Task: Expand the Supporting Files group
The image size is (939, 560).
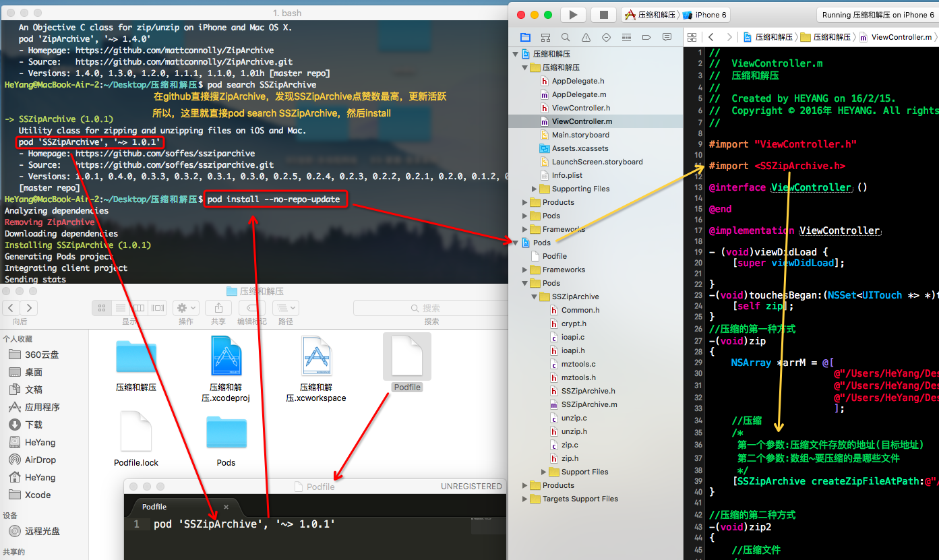Action: point(535,189)
